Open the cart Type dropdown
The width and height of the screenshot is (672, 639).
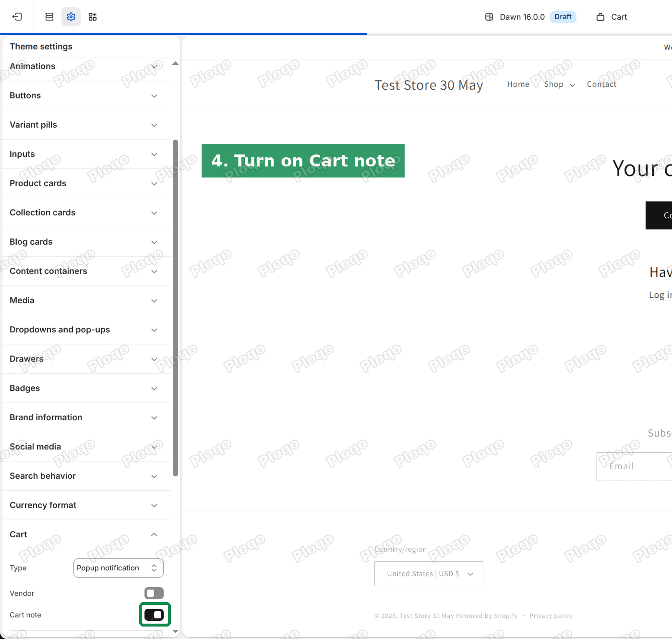click(x=119, y=568)
